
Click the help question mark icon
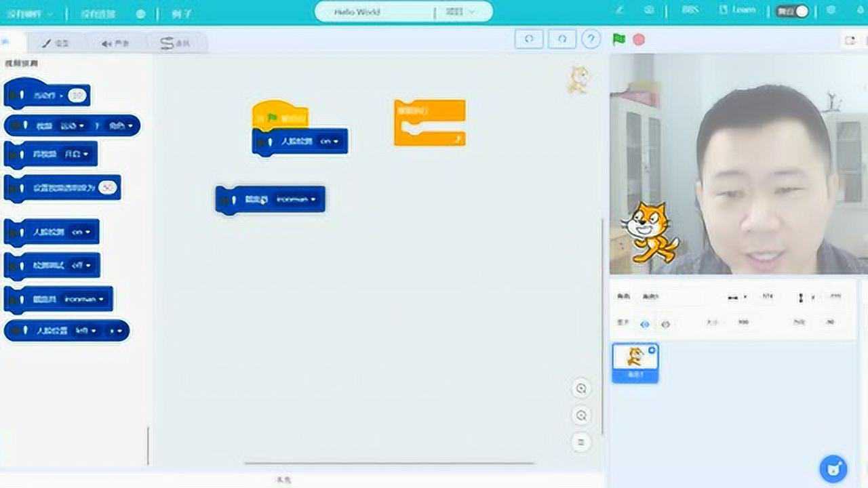coord(591,39)
